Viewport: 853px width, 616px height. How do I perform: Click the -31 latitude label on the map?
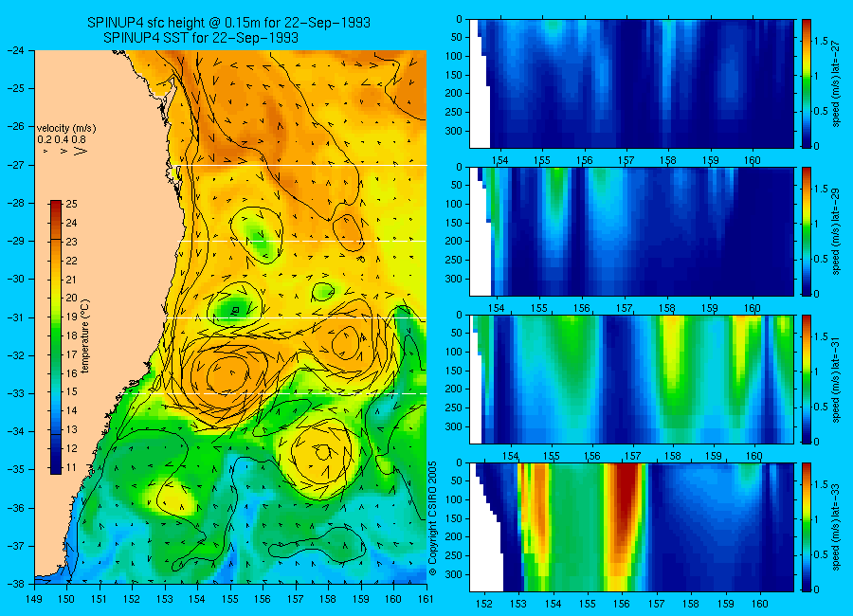tap(14, 317)
